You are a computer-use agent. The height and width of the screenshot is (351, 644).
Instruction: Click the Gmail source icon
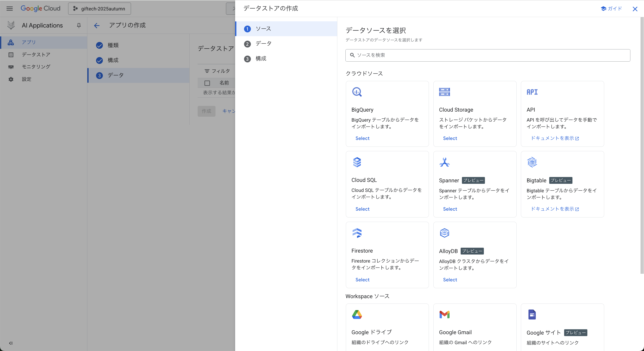pyautogui.click(x=445, y=315)
